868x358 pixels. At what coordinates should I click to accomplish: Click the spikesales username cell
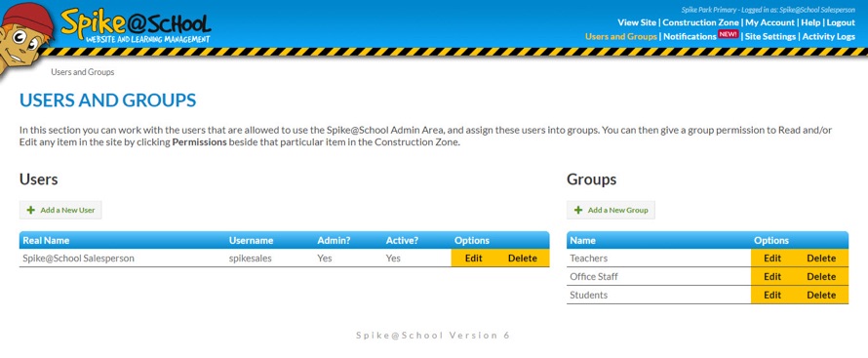251,259
